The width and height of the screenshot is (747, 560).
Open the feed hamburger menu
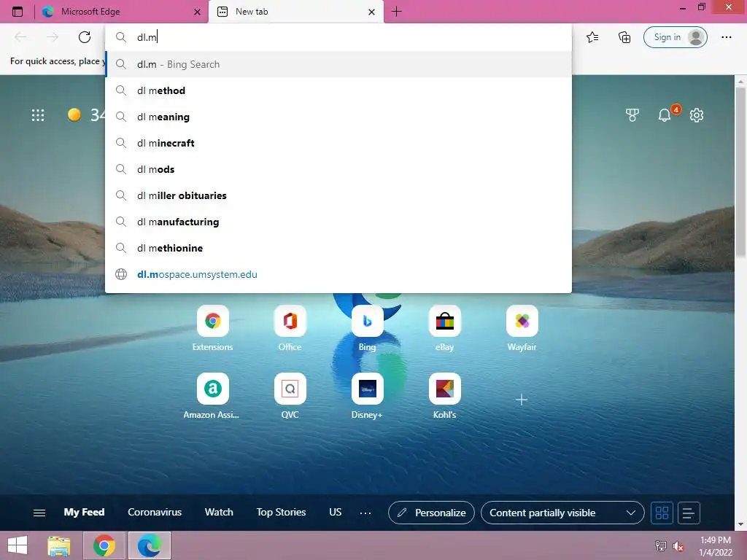[x=39, y=513]
